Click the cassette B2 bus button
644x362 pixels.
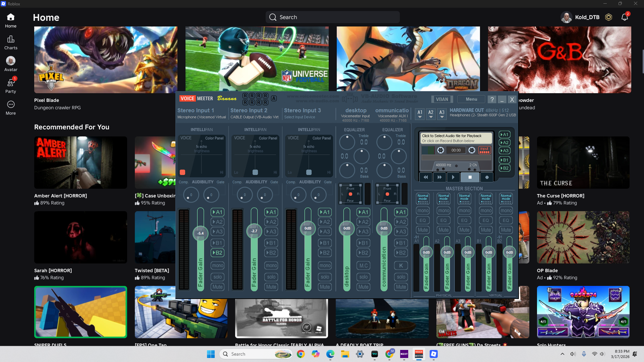[504, 168]
